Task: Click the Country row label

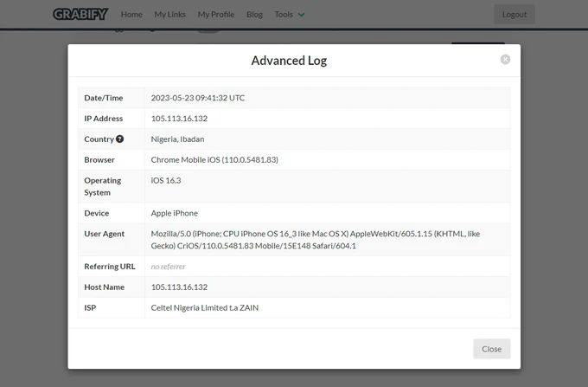Action: pos(99,139)
